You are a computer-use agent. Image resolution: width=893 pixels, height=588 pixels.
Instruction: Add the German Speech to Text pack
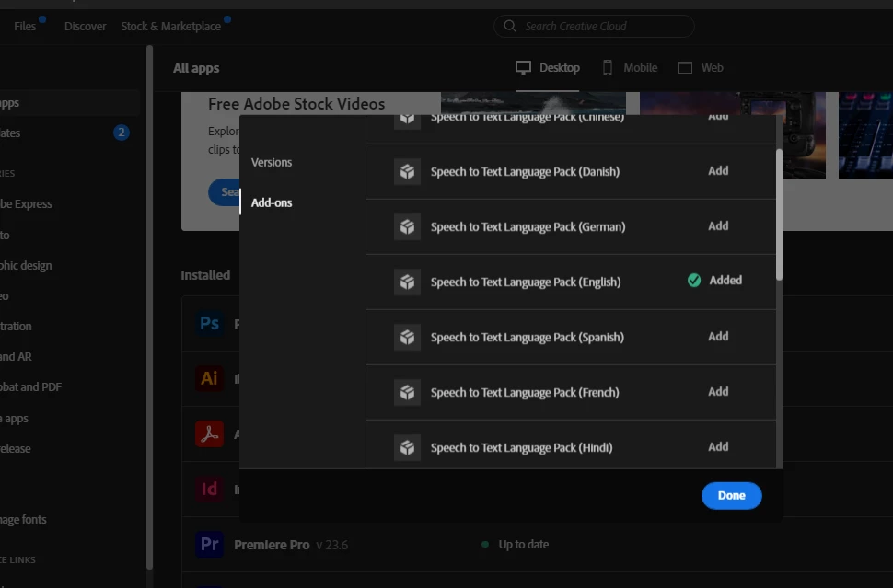click(718, 226)
